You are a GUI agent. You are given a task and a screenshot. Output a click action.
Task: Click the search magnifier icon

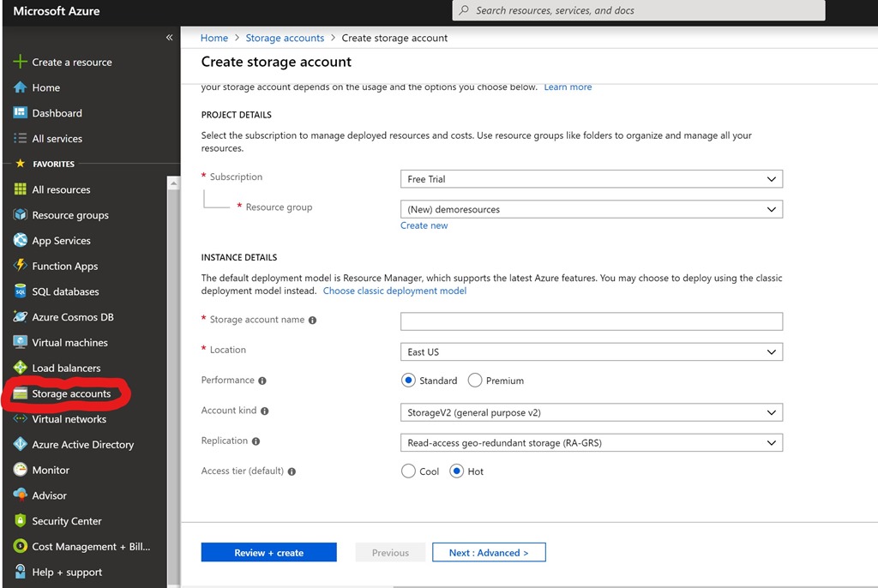[x=464, y=10]
